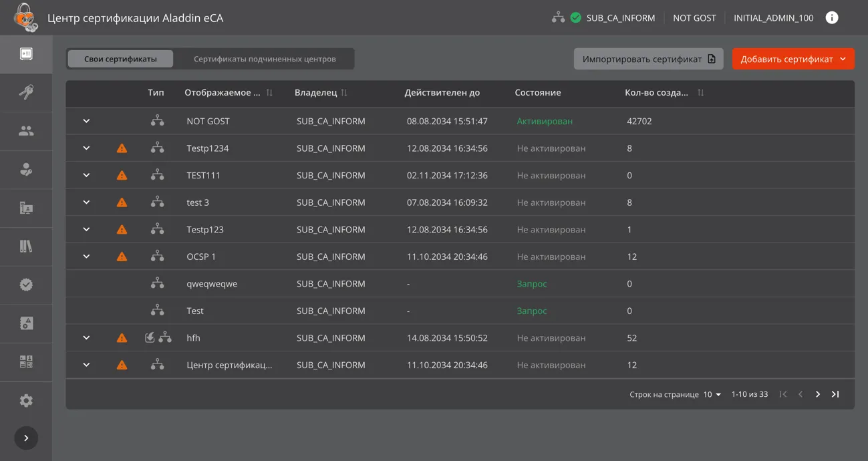Click the type icon of Test row

click(157, 311)
